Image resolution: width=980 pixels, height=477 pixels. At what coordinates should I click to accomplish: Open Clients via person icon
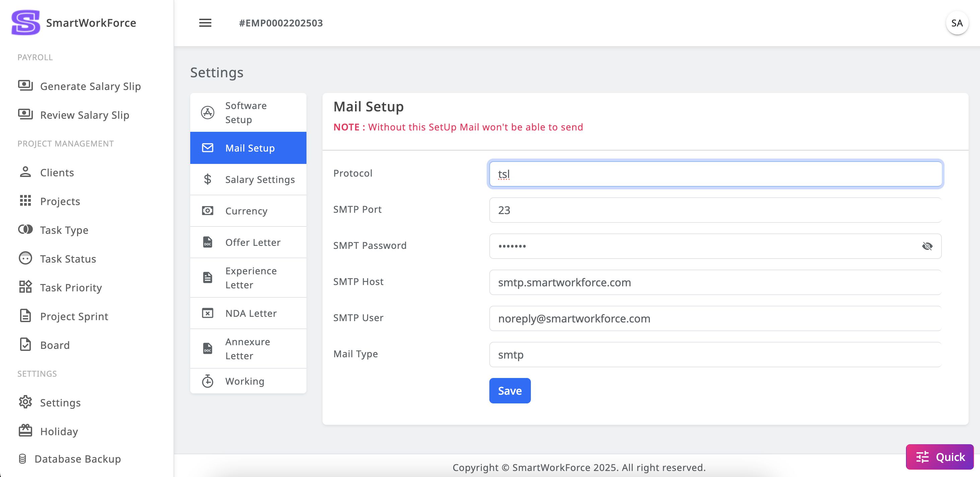25,172
